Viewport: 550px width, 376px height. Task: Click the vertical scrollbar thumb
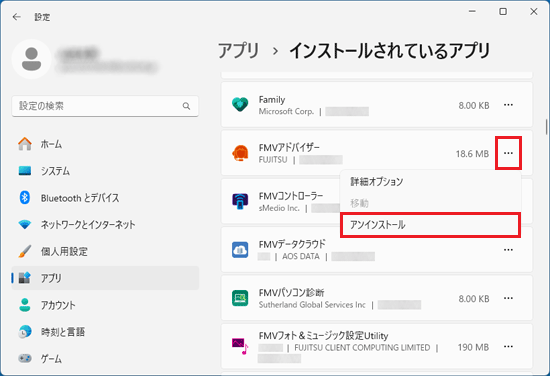pyautogui.click(x=546, y=127)
